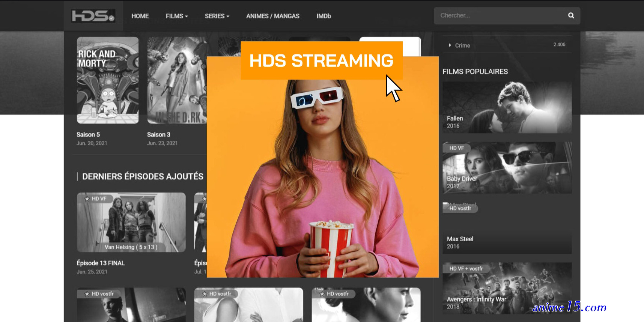The height and width of the screenshot is (322, 644).
Task: Click the HDS site logo
Action: point(93,16)
